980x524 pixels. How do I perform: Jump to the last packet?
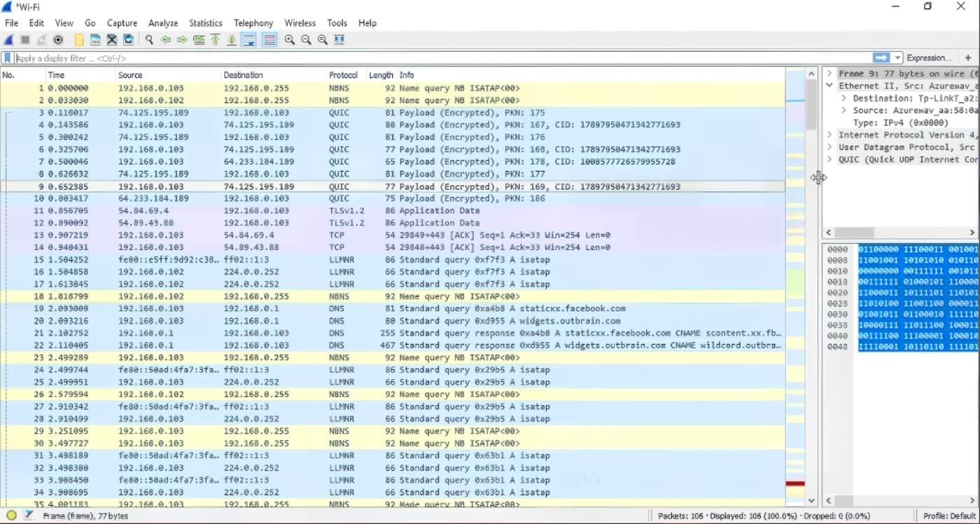coord(232,40)
